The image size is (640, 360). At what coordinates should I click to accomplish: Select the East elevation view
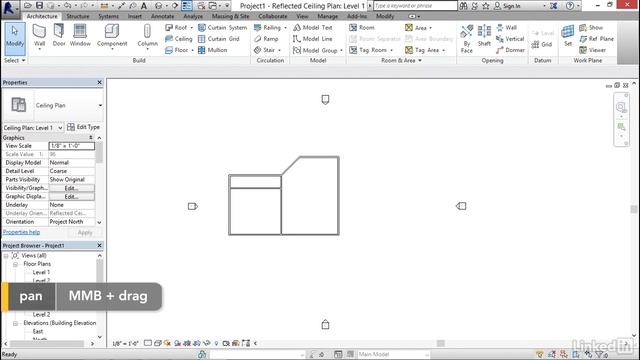[38, 331]
